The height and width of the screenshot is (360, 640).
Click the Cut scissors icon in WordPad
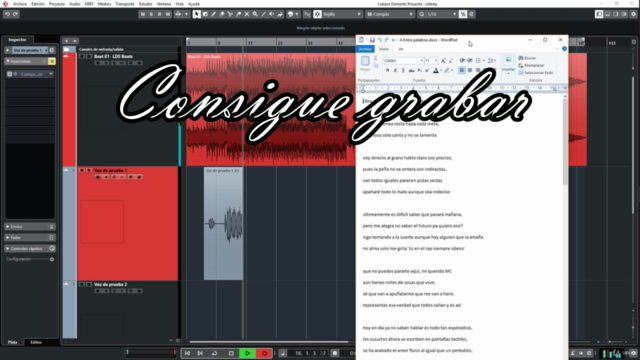point(376,59)
